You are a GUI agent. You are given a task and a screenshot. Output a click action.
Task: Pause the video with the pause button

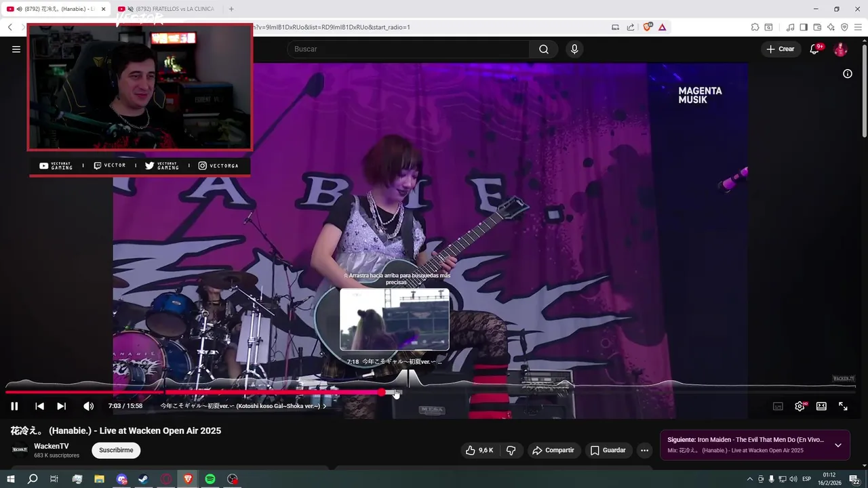pyautogui.click(x=14, y=406)
